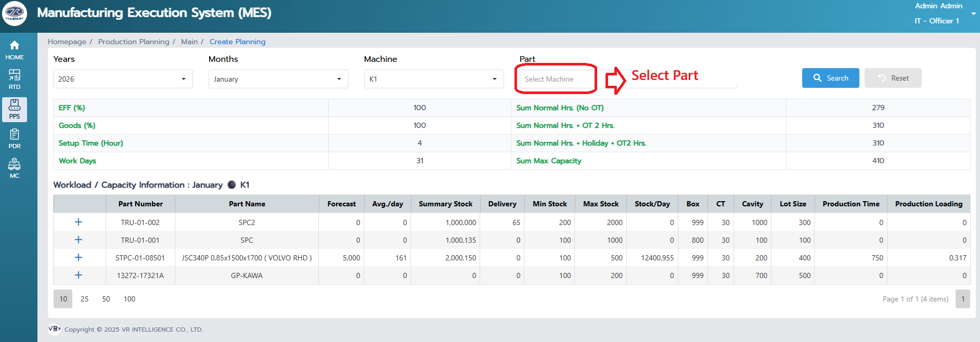Expand row for part TRU-01-002
This screenshot has height=342, width=980.
point(79,222)
